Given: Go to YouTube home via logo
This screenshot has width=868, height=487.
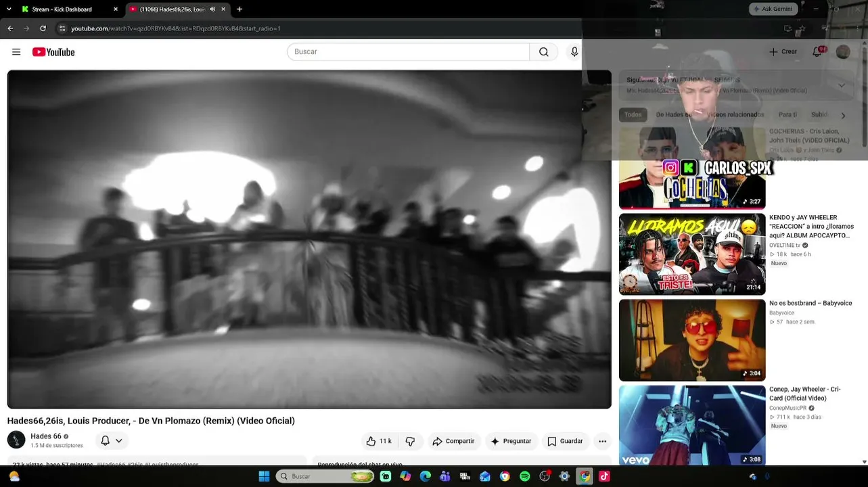Looking at the screenshot, I should click(x=53, y=52).
